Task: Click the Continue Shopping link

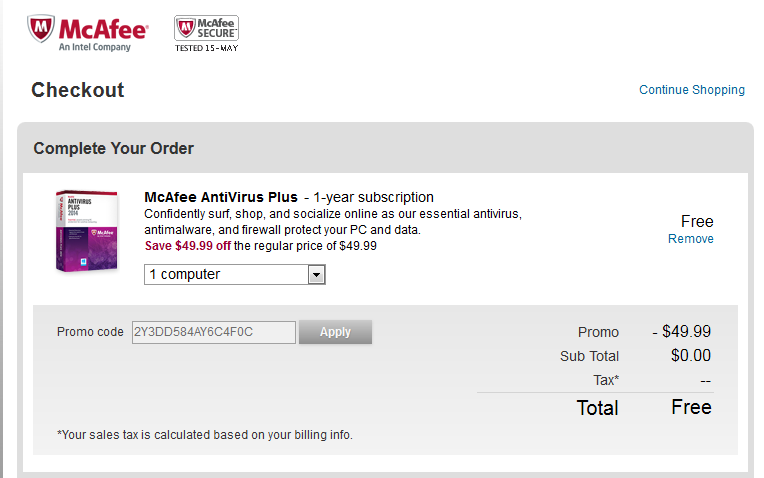Action: [692, 90]
